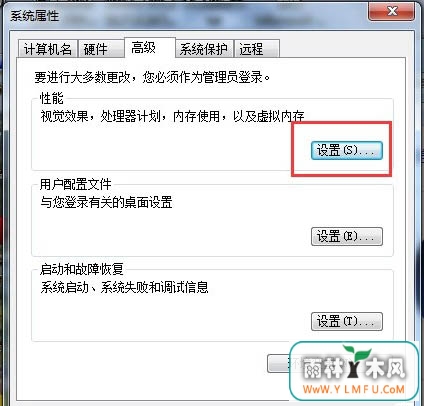Close the 系统属性 dialog with X
This screenshot has height=406, width=424.
(392, 12)
